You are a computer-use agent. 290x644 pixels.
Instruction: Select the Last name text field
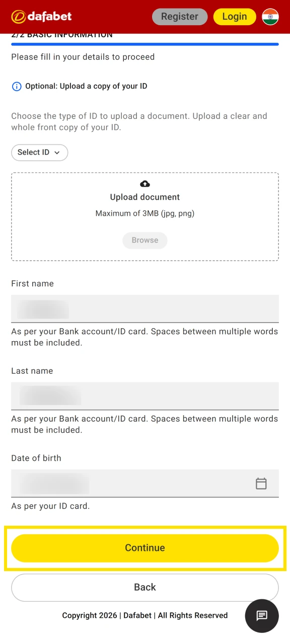(145, 395)
